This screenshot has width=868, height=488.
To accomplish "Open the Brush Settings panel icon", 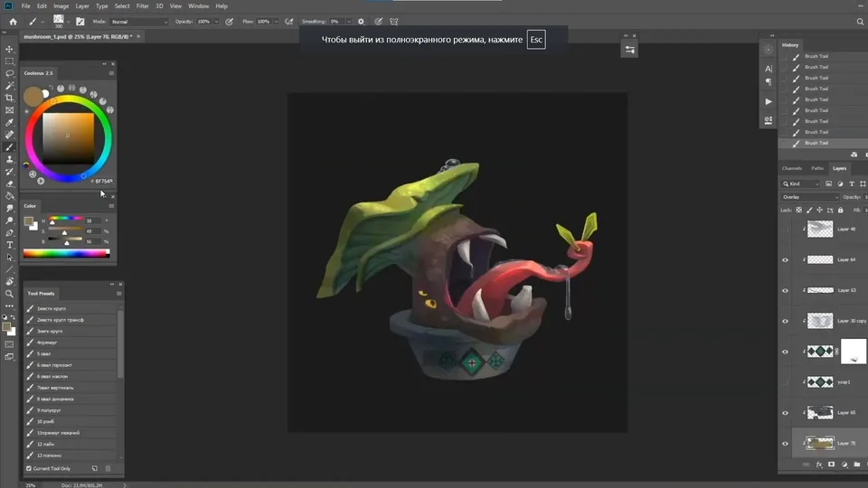I will pos(80,22).
